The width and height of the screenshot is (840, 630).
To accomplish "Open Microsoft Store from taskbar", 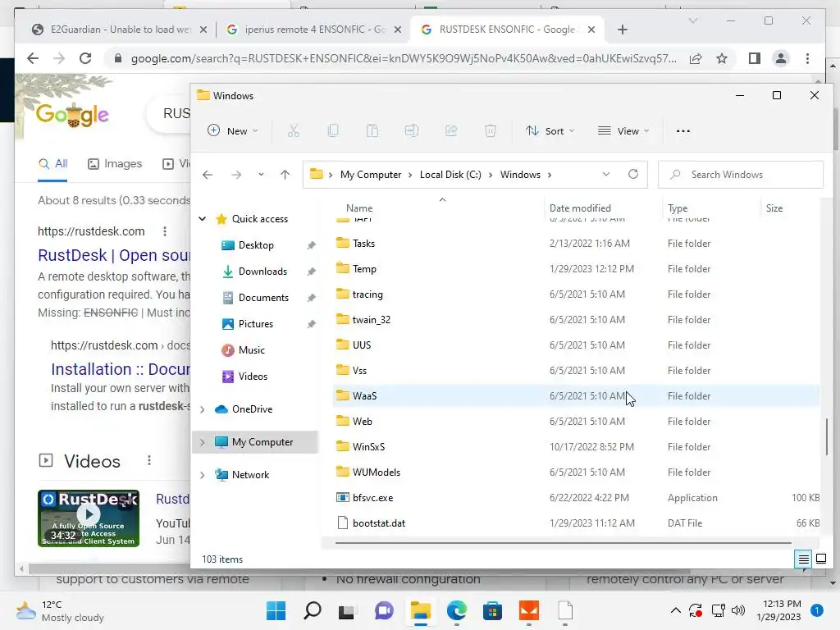I will click(492, 610).
